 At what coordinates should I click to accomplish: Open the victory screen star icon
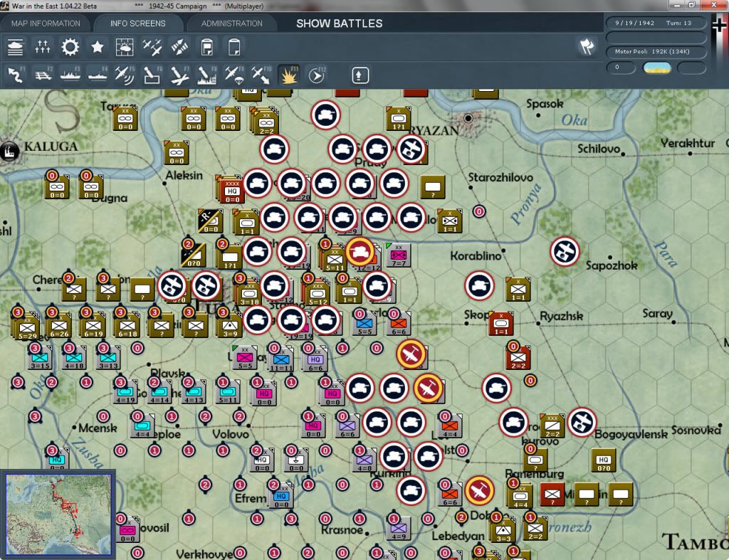click(97, 47)
